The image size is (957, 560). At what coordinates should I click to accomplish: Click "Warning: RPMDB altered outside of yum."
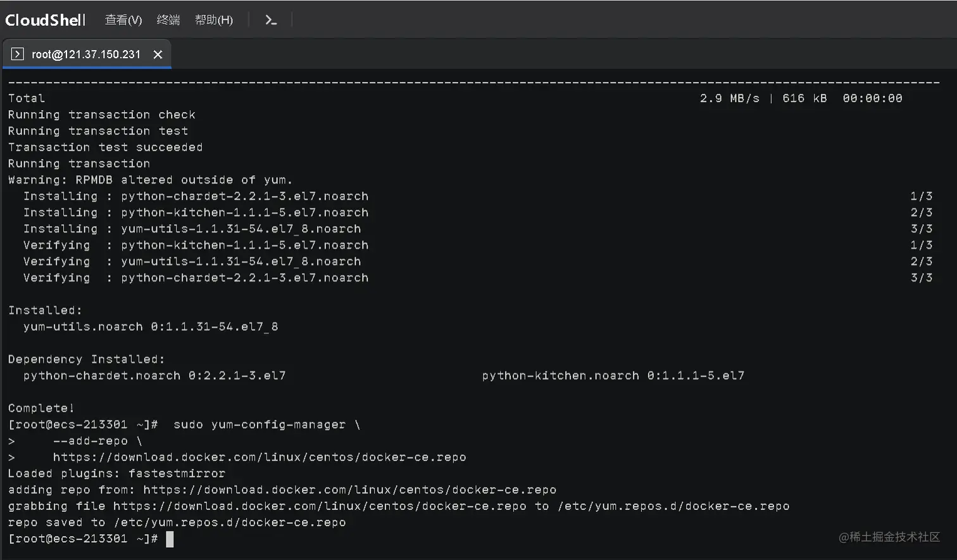coord(150,180)
